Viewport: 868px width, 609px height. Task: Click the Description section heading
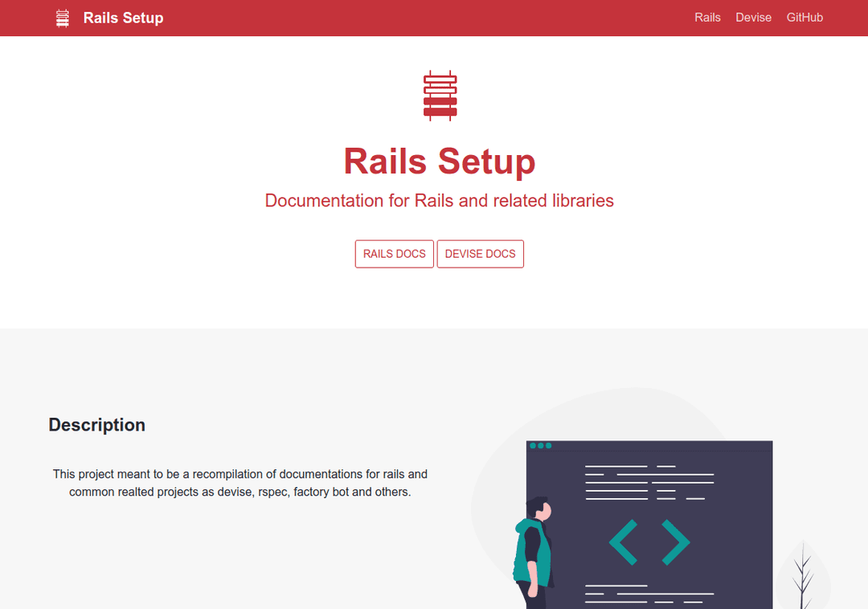point(96,425)
